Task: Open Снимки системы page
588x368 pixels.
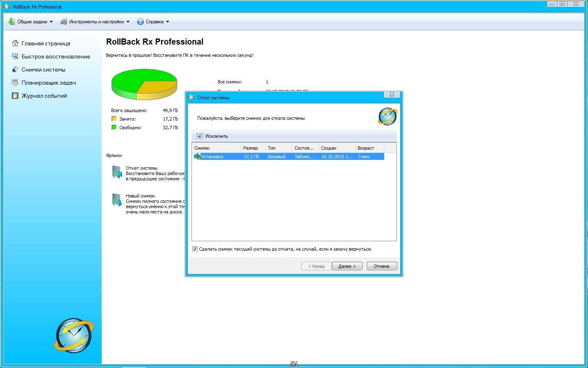Action: click(x=43, y=70)
